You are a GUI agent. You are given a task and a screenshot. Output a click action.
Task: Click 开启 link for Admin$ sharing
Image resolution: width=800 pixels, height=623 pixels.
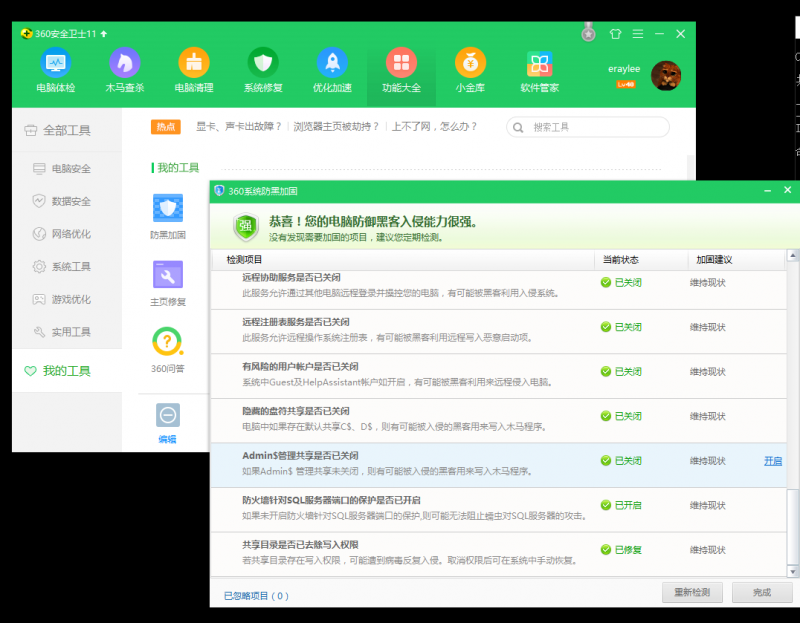coord(770,459)
